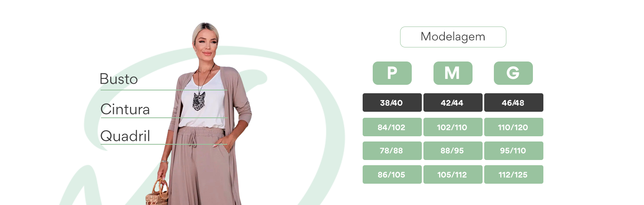
Task: Click the 38/40 size cell
Action: 392,102
